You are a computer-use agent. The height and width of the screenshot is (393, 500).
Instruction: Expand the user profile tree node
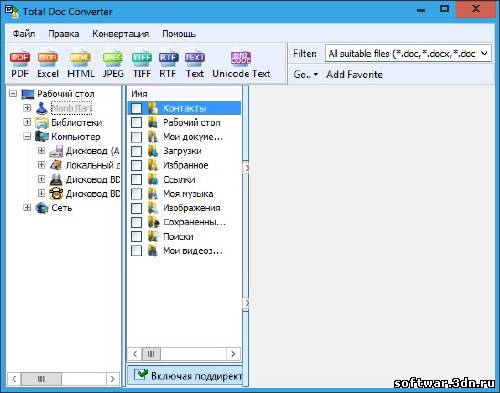pyautogui.click(x=27, y=108)
